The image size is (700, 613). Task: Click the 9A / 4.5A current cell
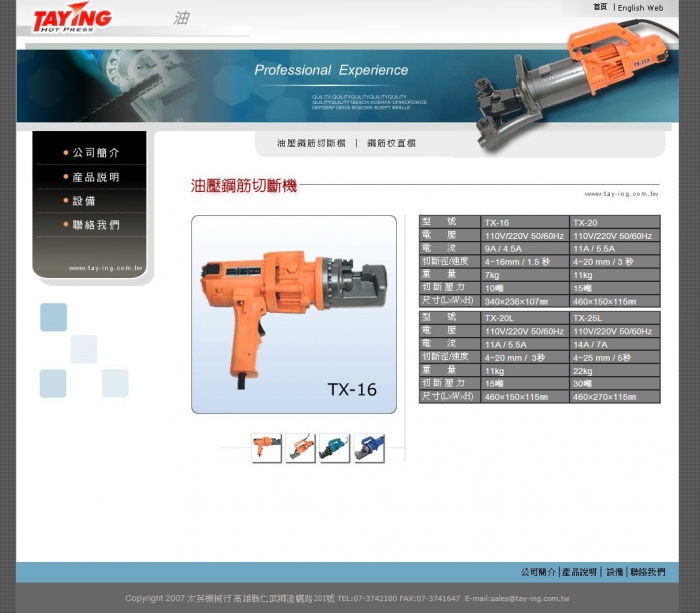click(x=525, y=249)
